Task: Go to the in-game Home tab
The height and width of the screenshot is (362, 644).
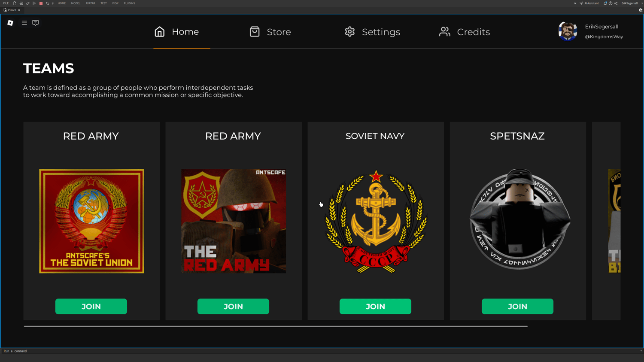Action: pyautogui.click(x=176, y=32)
